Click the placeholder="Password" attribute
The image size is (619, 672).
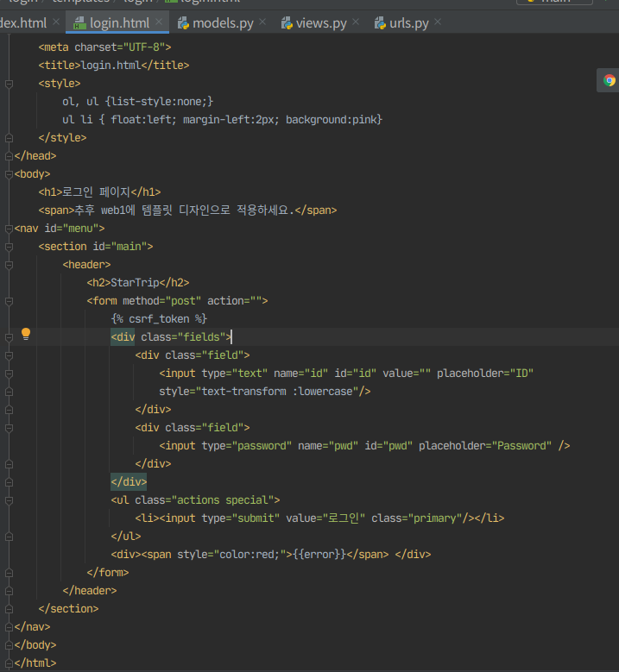point(485,446)
